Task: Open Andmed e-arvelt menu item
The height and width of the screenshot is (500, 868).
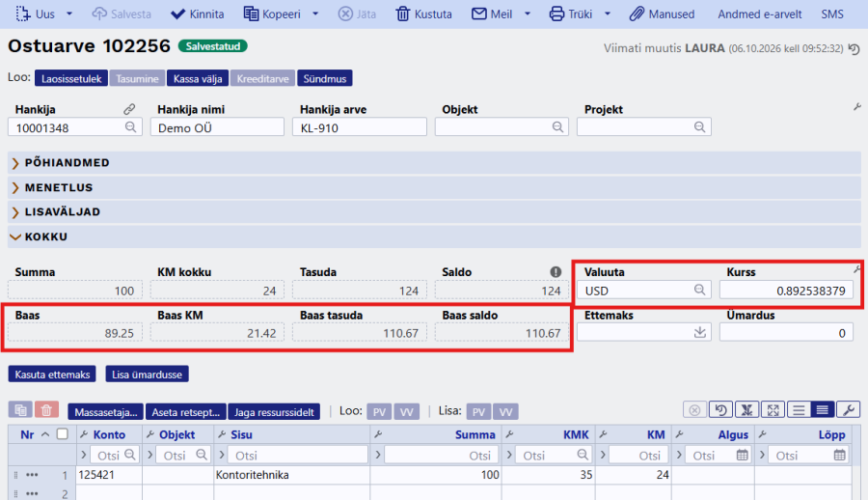Action: tap(760, 14)
